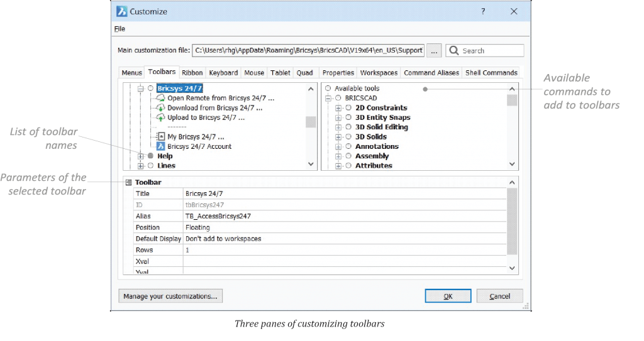
Task: Click the magnifier icon in the Search box
Action: click(454, 50)
